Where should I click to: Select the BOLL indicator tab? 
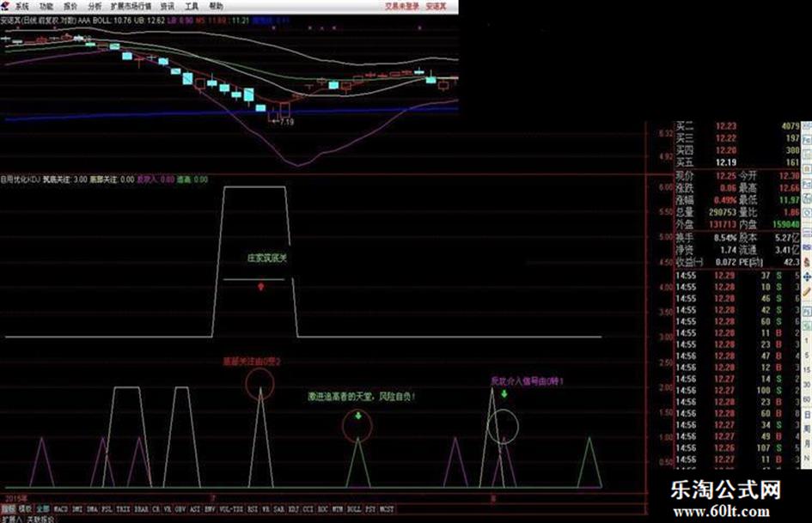pos(354,509)
